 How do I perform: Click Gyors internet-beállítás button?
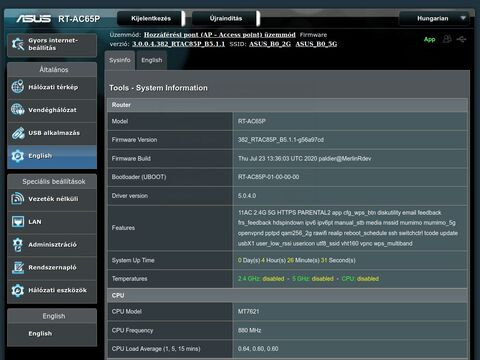pos(52,44)
